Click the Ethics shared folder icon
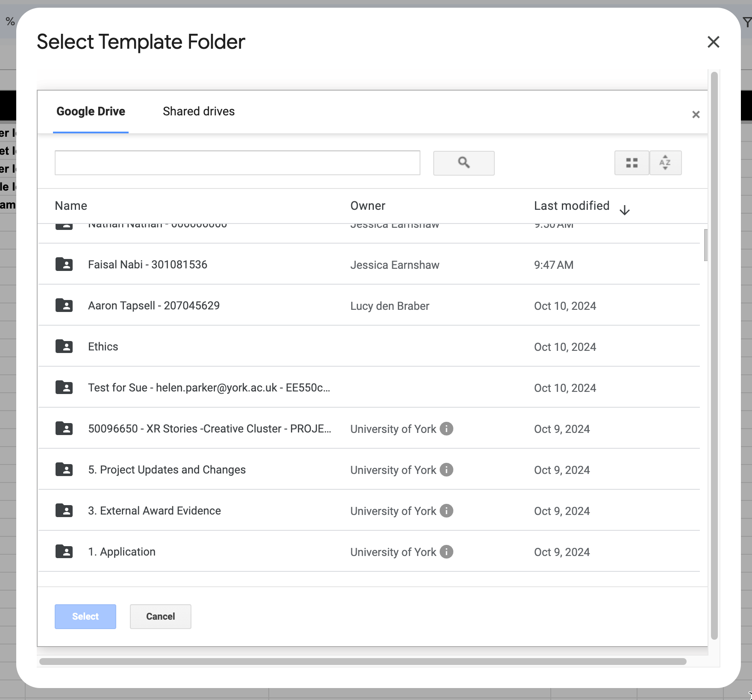Image resolution: width=752 pixels, height=700 pixels. 64,346
